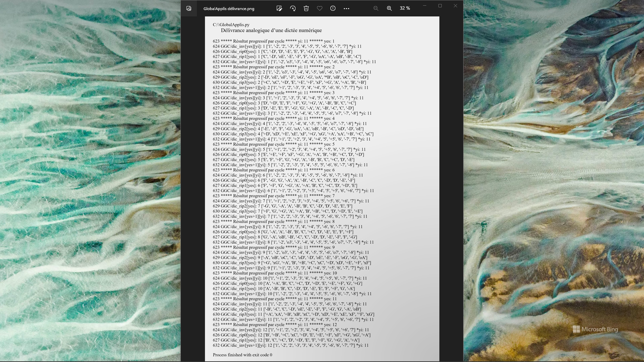Open the Edit image tool
644x362 pixels.
[279, 8]
